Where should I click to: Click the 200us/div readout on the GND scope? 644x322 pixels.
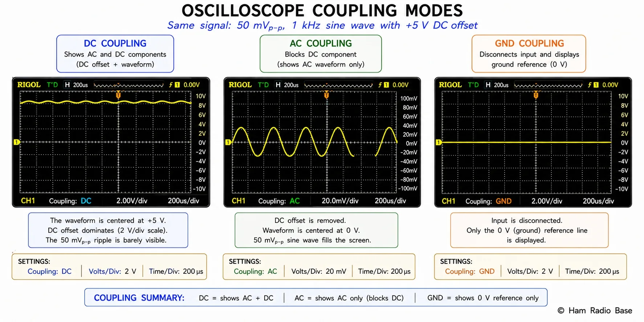(598, 201)
